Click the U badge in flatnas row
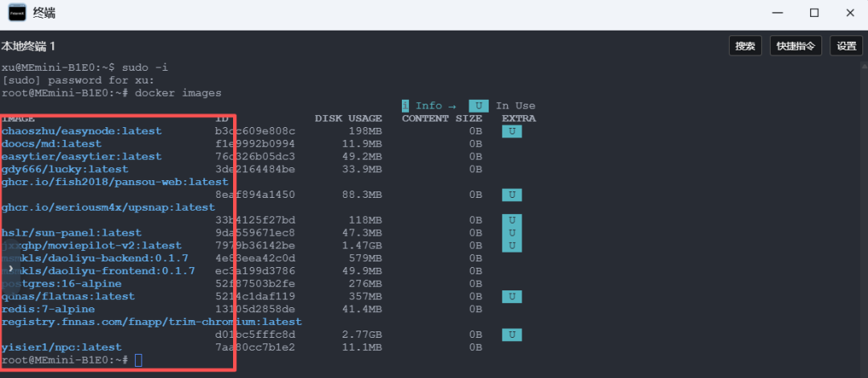Screen dimensions: 868x378 512,297
